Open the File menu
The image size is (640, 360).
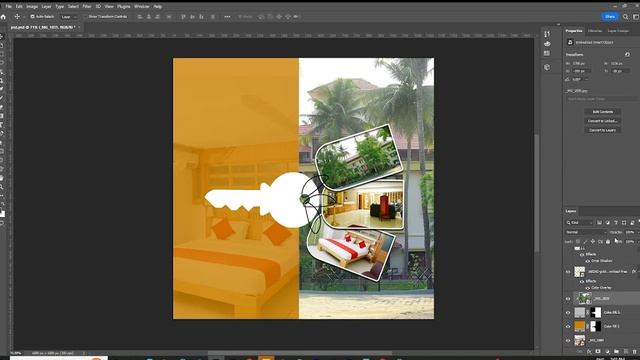8,7
